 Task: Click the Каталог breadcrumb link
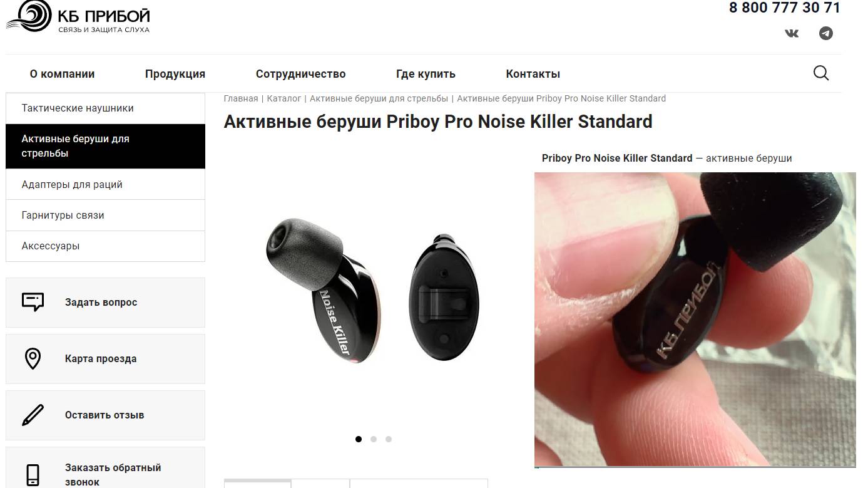[284, 98]
